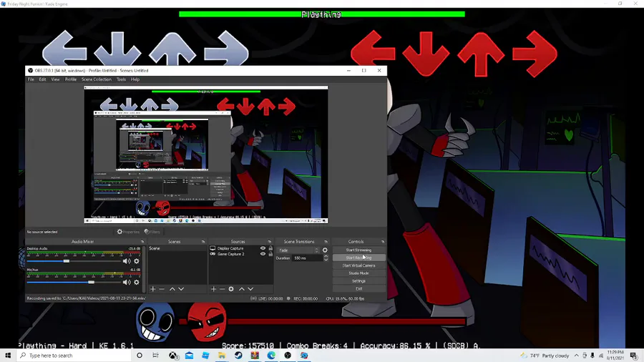Open Mail app from the taskbar
The width and height of the screenshot is (644, 362).
[x=189, y=356]
